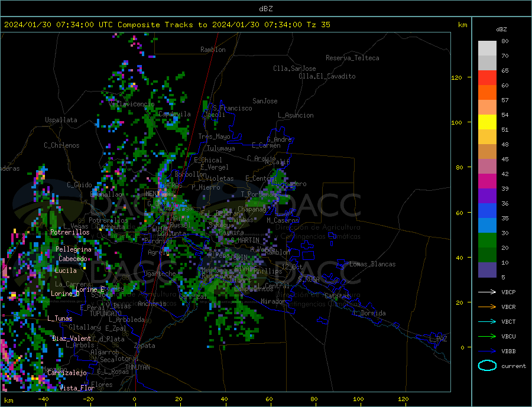
Task: Pick the bright green 20-30 dBZ band
Action: click(x=487, y=240)
